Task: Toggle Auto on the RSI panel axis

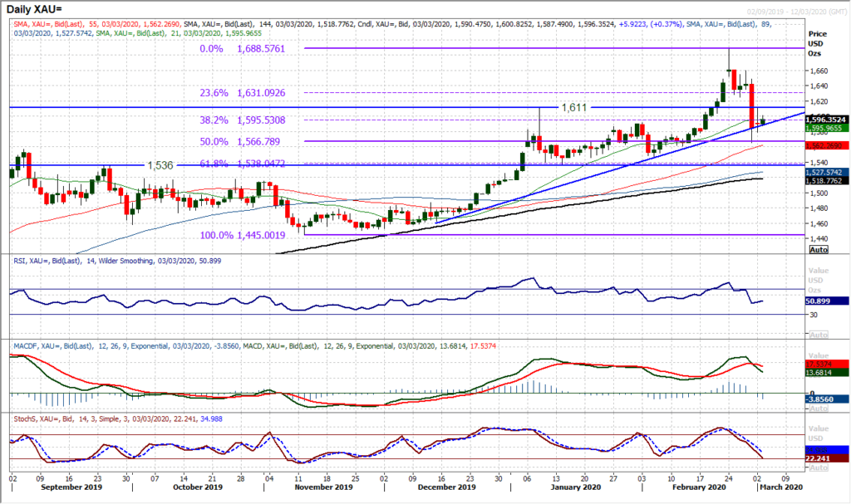Action: pos(820,334)
